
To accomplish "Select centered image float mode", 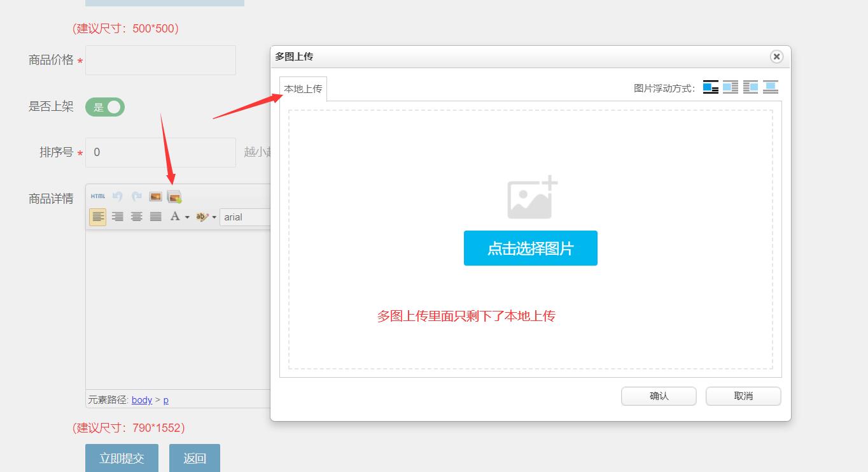I will coord(771,87).
